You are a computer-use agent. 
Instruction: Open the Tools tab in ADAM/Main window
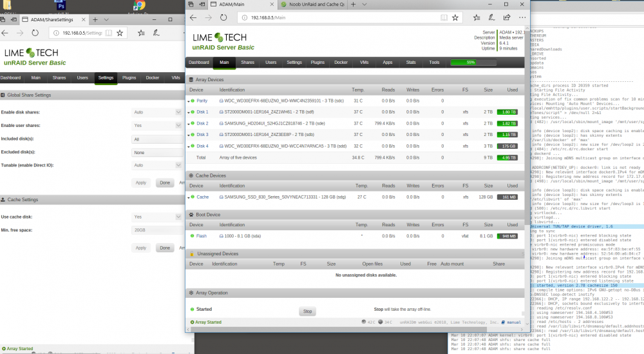click(434, 63)
